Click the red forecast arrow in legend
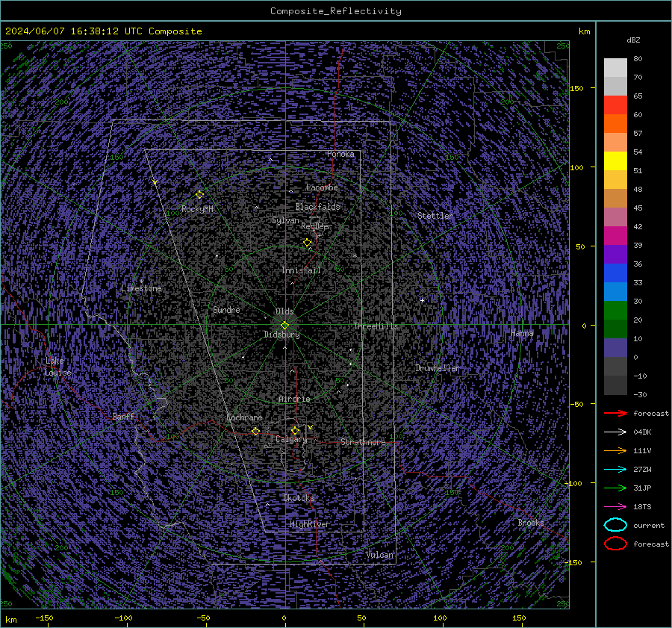The image size is (672, 628). point(615,413)
